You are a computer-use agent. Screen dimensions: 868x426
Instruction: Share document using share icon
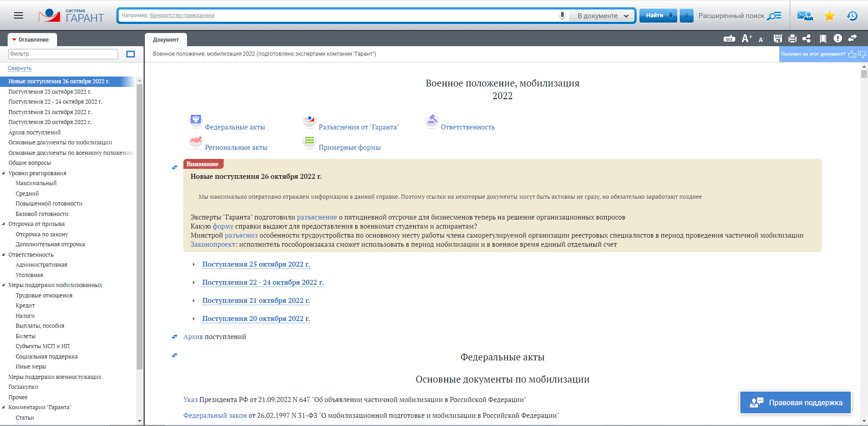[x=806, y=39]
